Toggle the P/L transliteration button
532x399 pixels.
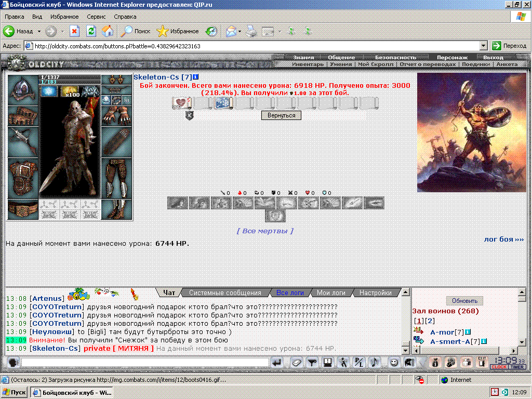[x=358, y=363]
